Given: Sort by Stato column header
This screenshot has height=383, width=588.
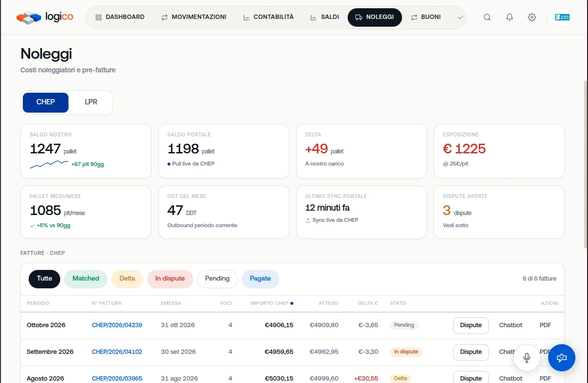Looking at the screenshot, I should tap(398, 303).
